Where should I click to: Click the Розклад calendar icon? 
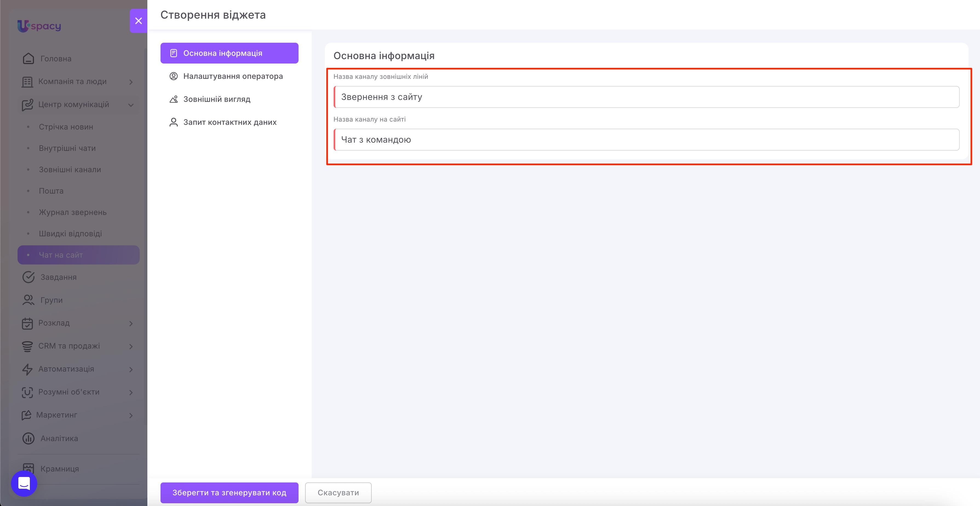coord(27,323)
